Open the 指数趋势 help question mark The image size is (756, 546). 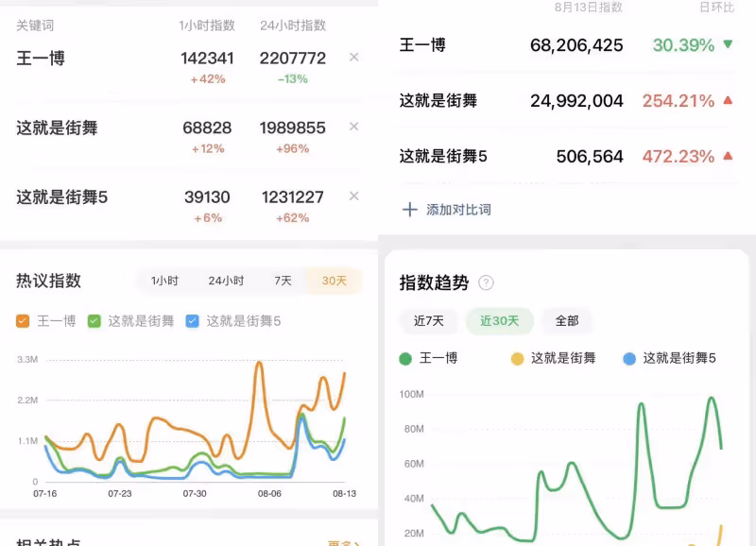click(486, 282)
